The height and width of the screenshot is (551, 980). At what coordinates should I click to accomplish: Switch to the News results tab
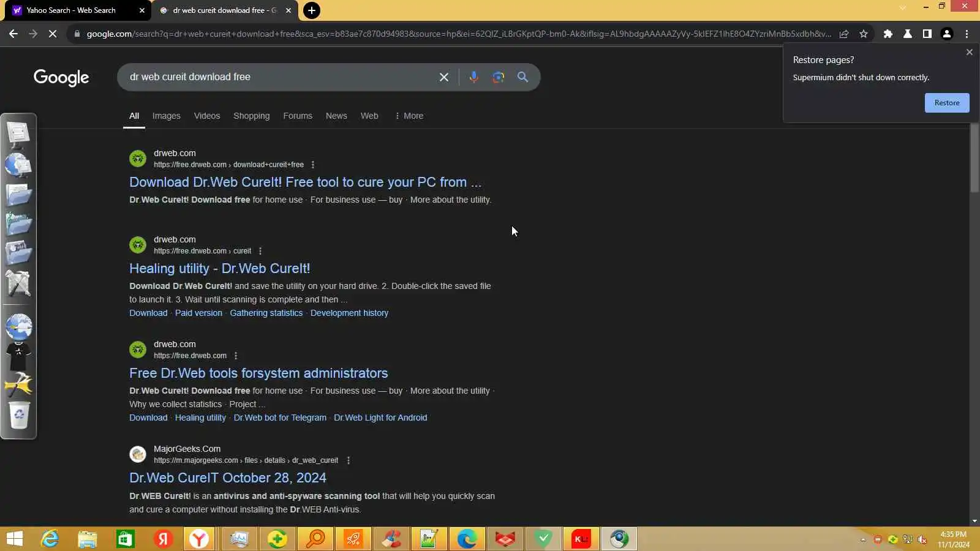tap(336, 116)
